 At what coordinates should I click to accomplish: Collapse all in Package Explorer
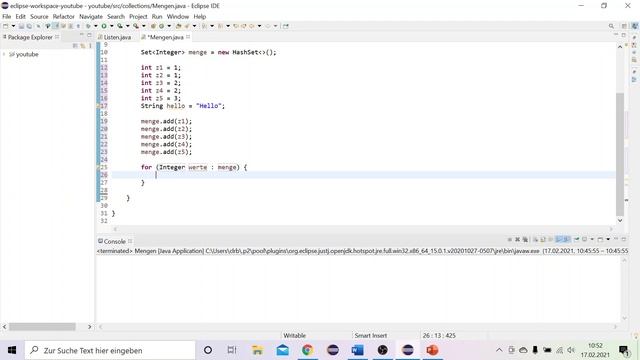click(75, 46)
